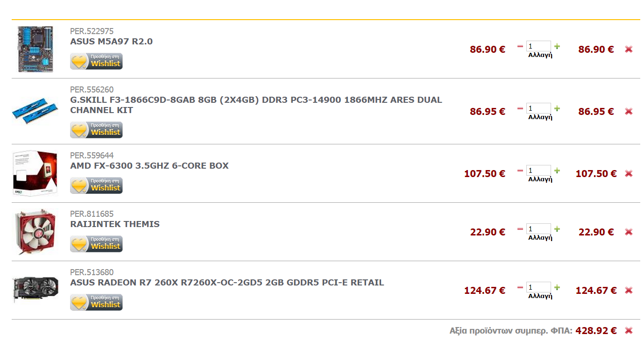Open the ASUS M5A97 motherboard thumbnail

click(35, 49)
